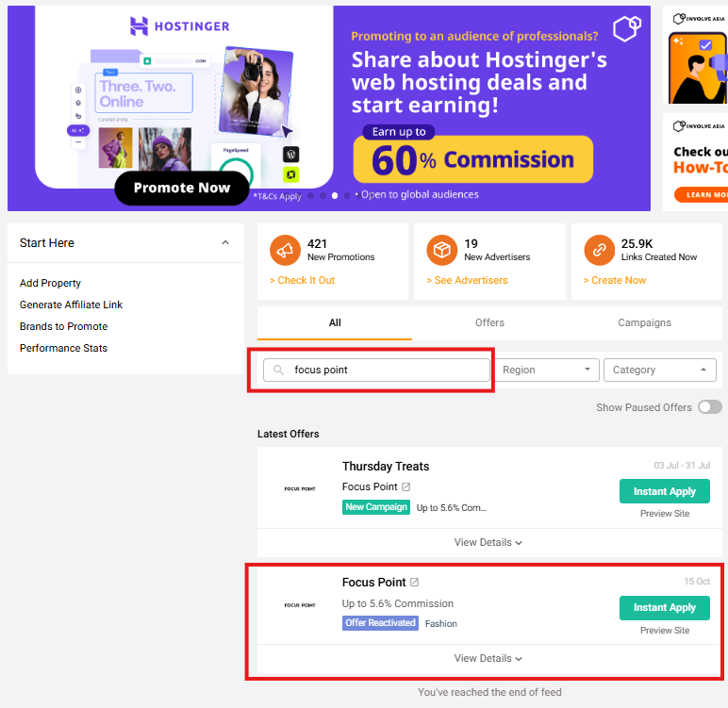Viewport: 728px width, 708px height.
Task: Click the box New Advertisers icon
Action: pyautogui.click(x=442, y=250)
